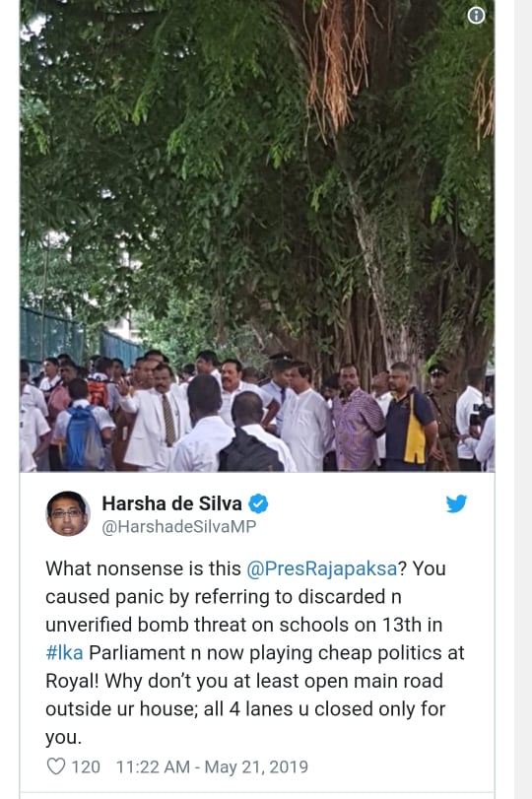Click the 11:22 AM - May 21, 2019 timestamp

pos(212,766)
